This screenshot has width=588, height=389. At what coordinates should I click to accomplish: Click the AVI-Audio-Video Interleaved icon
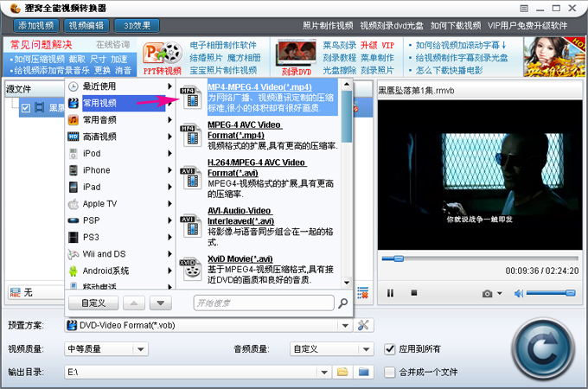[192, 226]
